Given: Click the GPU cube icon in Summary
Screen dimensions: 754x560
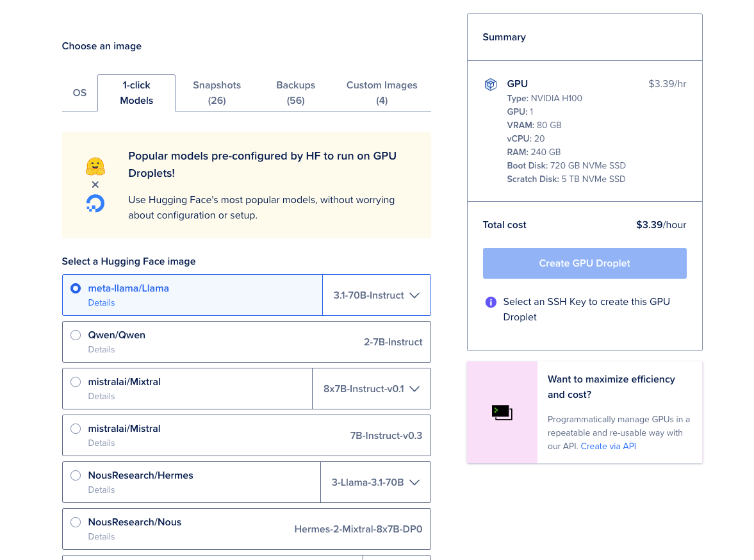Looking at the screenshot, I should (x=490, y=85).
